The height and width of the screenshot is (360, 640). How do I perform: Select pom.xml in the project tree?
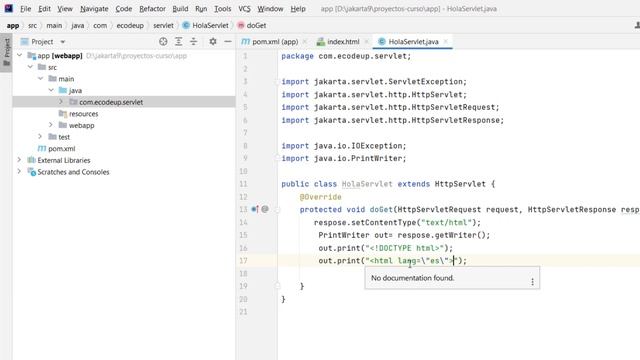[61, 149]
